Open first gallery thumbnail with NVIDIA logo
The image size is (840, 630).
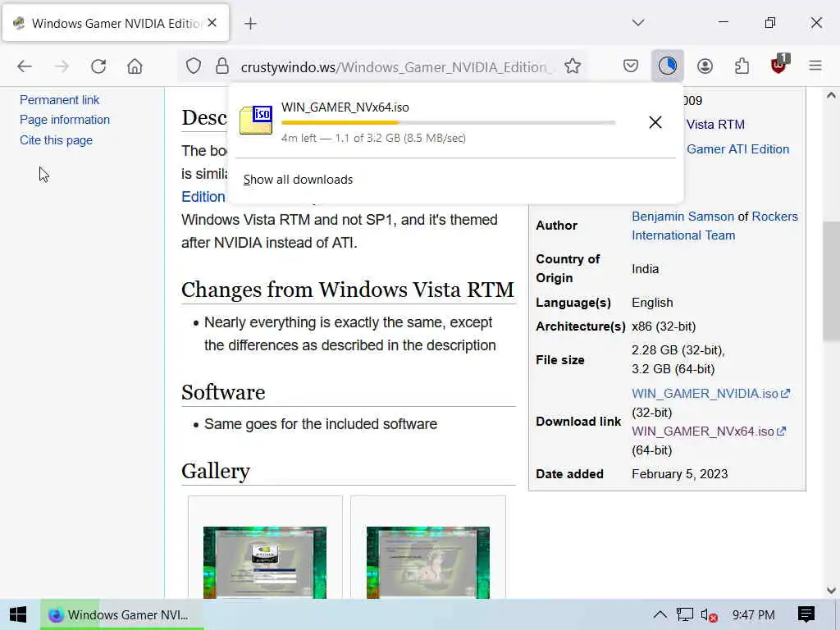(265, 563)
